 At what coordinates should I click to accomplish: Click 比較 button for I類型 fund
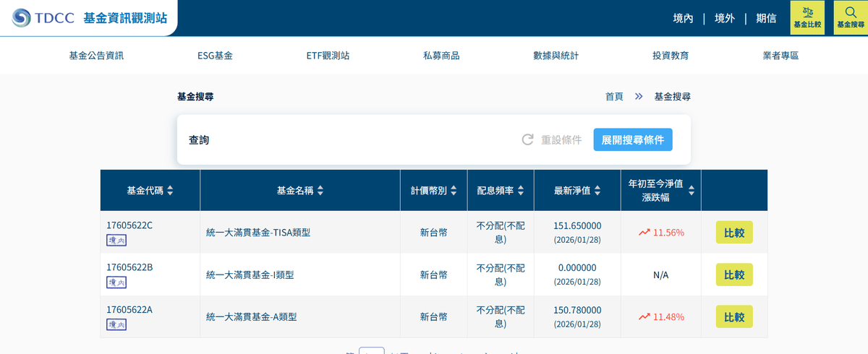click(x=734, y=275)
